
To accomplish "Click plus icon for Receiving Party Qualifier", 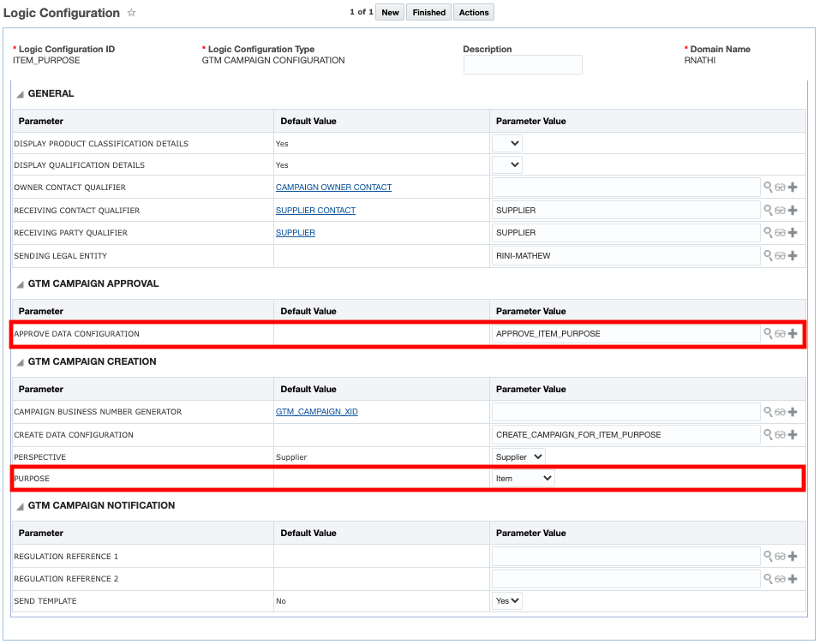I will coord(793,233).
